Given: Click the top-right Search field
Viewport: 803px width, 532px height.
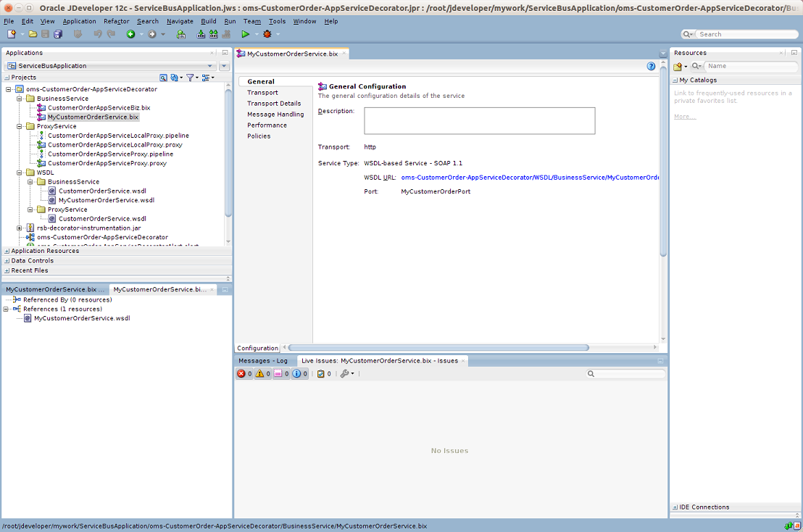Looking at the screenshot, I should click(x=746, y=34).
